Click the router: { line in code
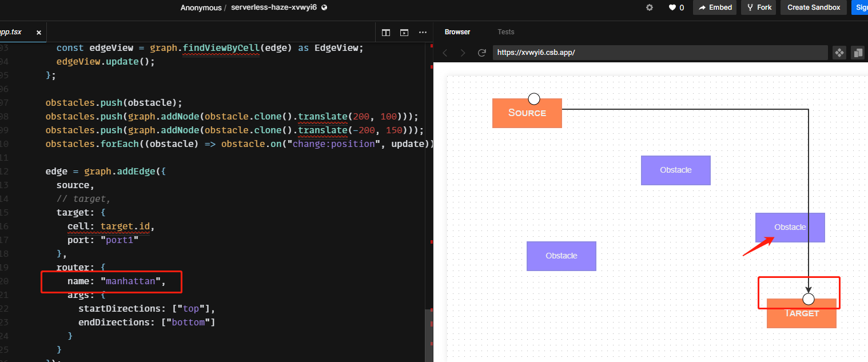Screen dimensions: 868x362 pyautogui.click(x=81, y=267)
